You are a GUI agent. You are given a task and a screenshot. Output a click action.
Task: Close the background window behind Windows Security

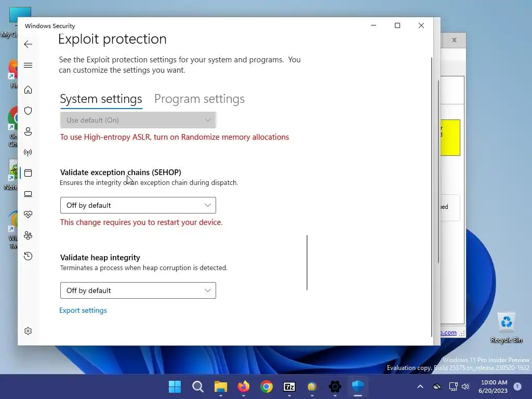click(x=454, y=40)
